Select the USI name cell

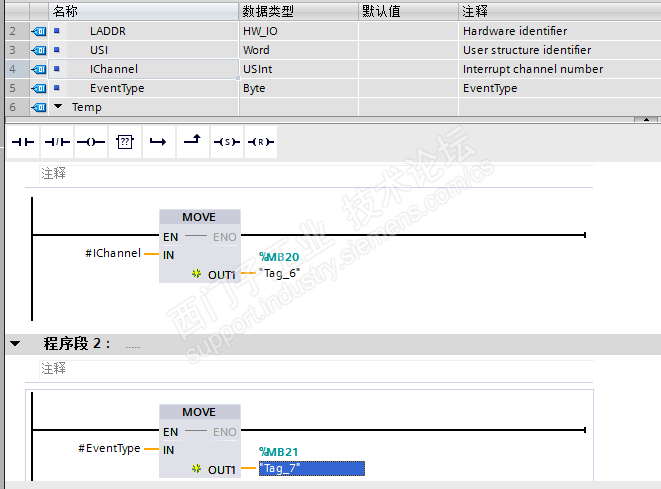coord(143,50)
